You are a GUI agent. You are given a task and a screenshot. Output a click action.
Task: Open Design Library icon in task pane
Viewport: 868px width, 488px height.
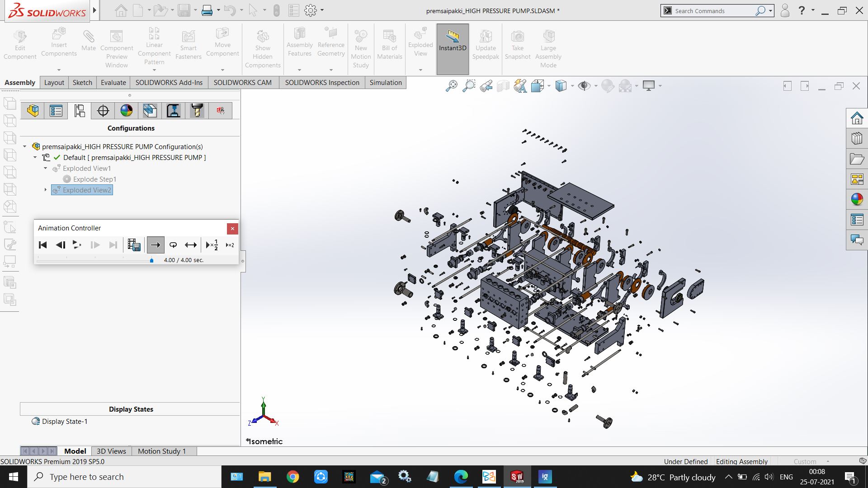click(857, 138)
